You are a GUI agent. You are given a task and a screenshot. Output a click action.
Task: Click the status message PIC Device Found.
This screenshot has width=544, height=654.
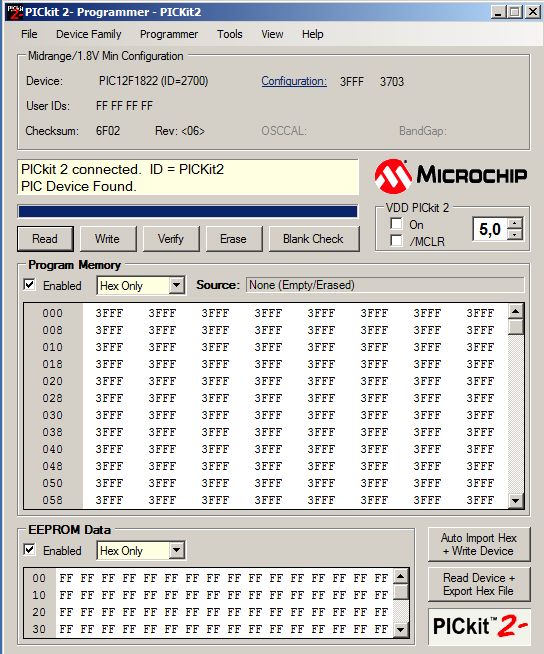point(79,186)
